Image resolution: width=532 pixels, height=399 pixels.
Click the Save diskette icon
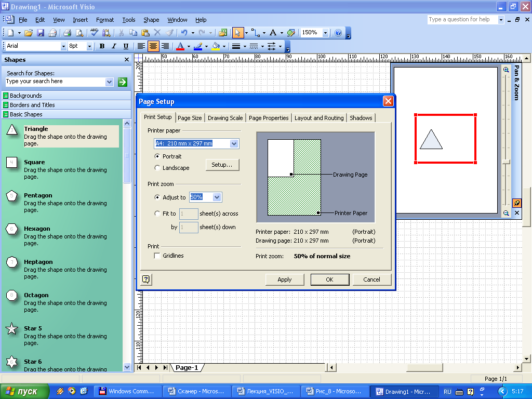(x=41, y=33)
